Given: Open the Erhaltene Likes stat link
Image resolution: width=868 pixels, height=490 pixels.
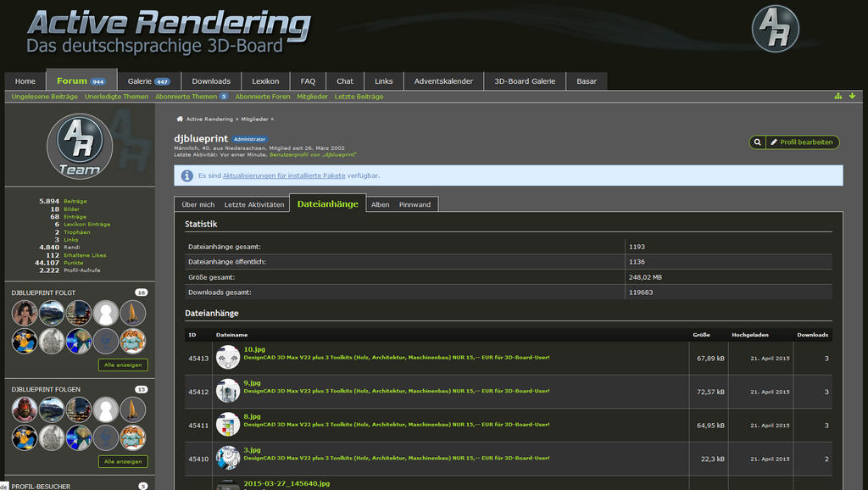Looking at the screenshot, I should click(85, 255).
